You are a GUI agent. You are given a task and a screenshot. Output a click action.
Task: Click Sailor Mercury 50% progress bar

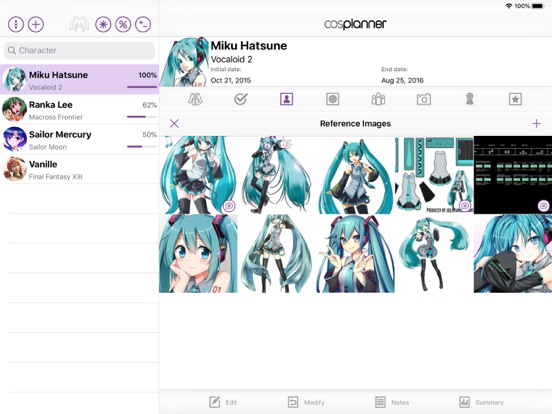pos(142,146)
